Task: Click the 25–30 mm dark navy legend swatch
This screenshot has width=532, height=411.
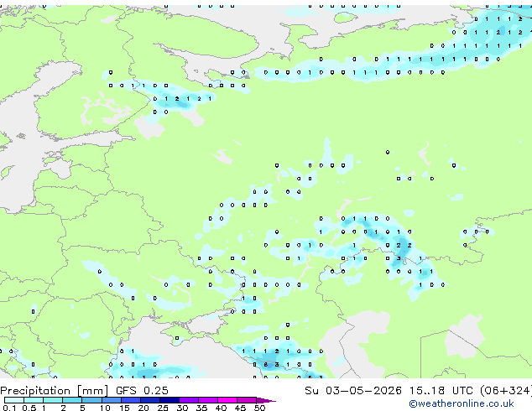Action: click(x=170, y=400)
